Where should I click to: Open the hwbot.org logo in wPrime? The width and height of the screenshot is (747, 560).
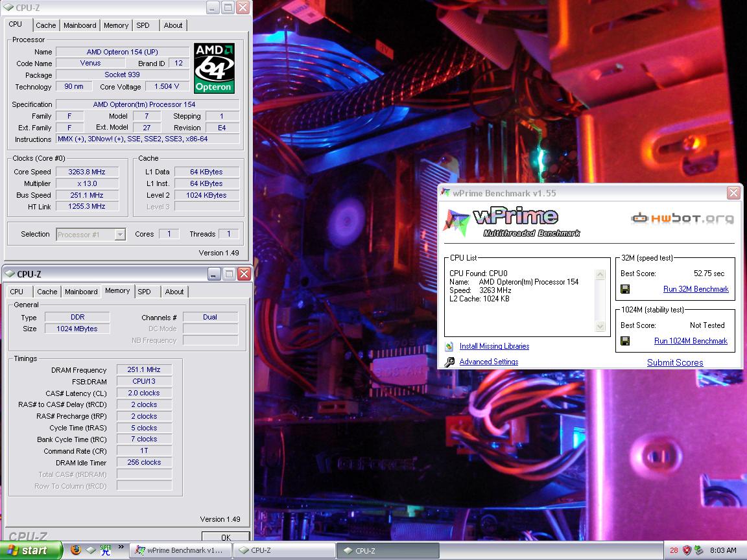682,218
